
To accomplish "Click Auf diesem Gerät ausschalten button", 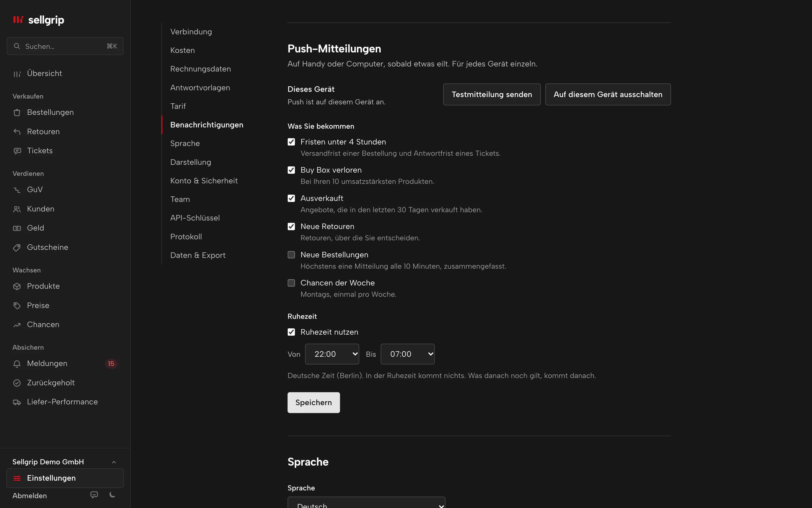I will (x=608, y=94).
